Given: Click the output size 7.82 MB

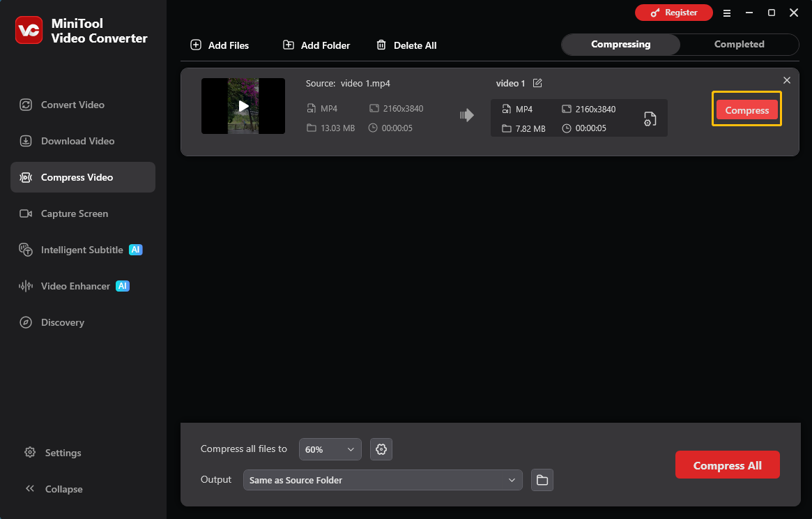Looking at the screenshot, I should coord(530,128).
